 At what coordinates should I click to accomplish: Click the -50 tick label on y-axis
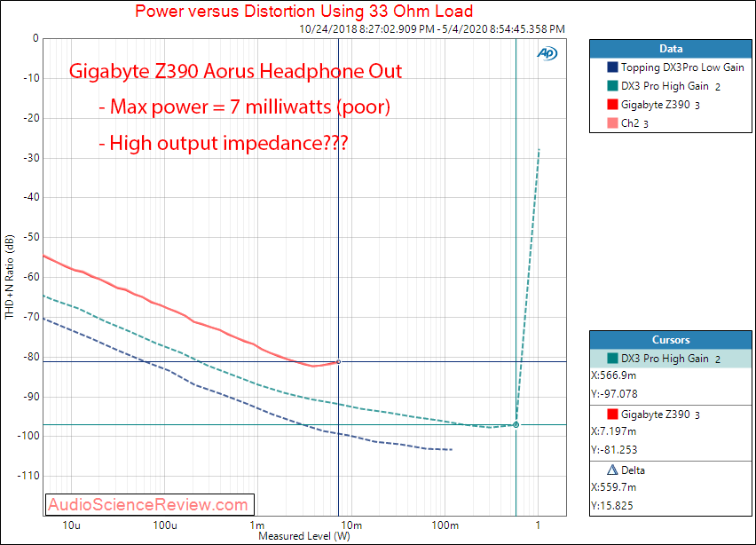(x=31, y=237)
